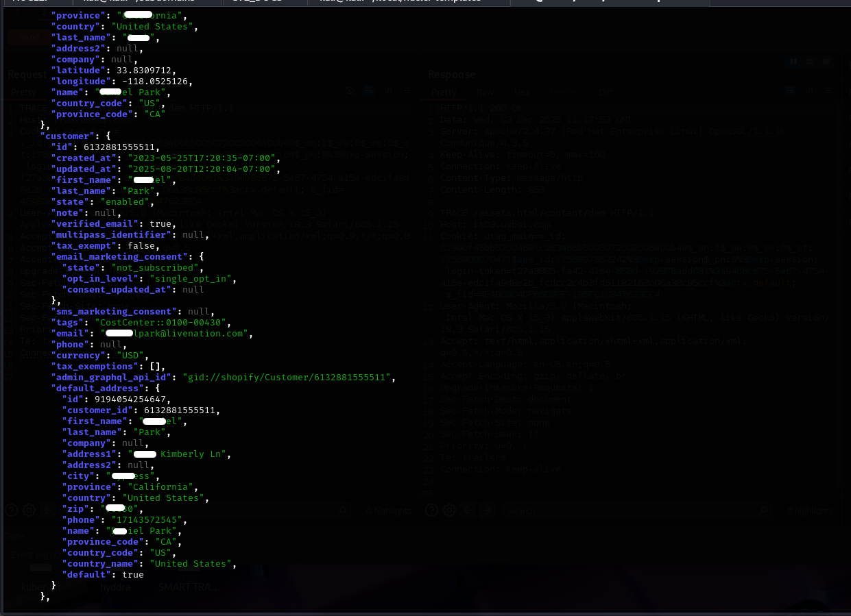Click the Response panel '0 highlights' label
Image resolution: width=851 pixels, height=616 pixels.
(810, 510)
